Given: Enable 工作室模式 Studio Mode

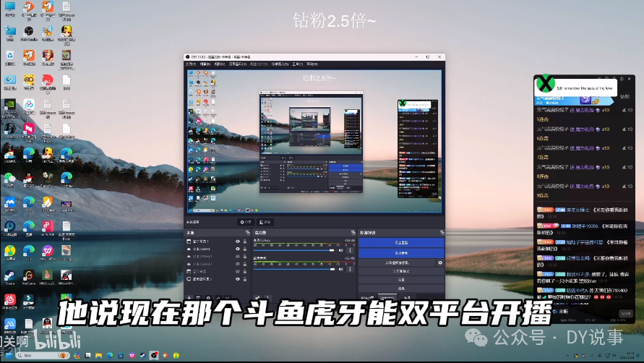Looking at the screenshot, I should (x=401, y=271).
